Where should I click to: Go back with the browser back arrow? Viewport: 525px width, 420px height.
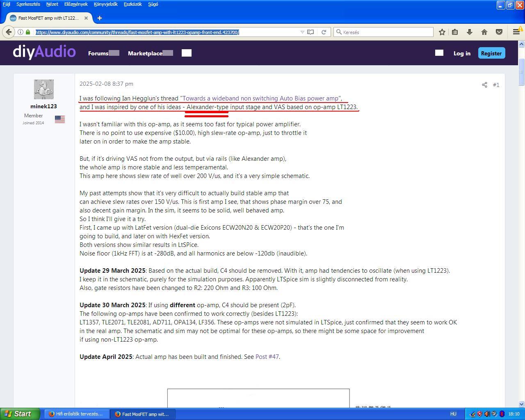coord(9,32)
